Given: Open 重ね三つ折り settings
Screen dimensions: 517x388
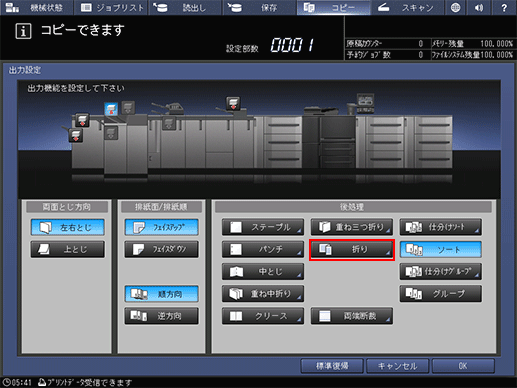Looking at the screenshot, I should tap(352, 227).
